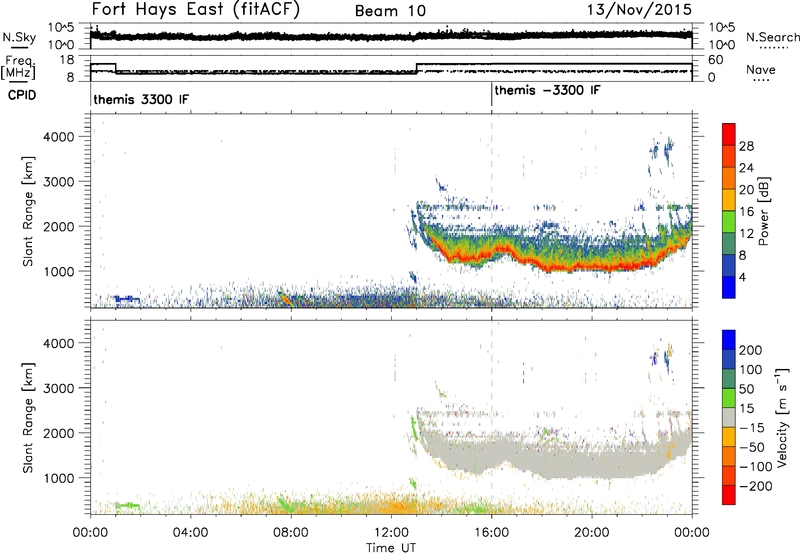800x554 pixels.
Task: Click the 'Fort Hays East (fitACF)' title
Action: point(195,10)
